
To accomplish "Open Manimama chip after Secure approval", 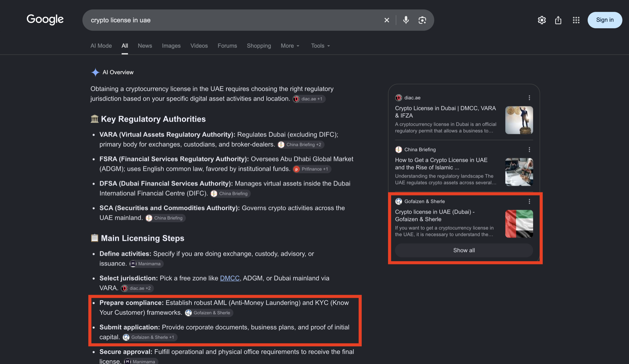I will click(141, 362).
